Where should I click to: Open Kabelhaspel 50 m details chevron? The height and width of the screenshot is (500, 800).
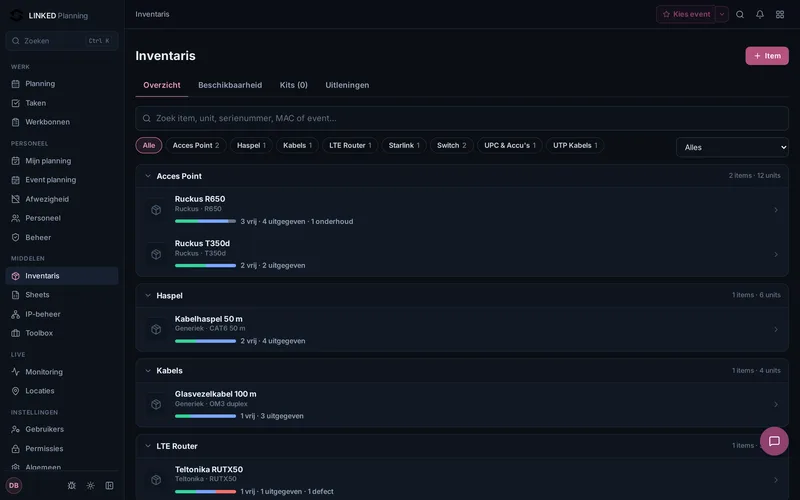(x=776, y=329)
